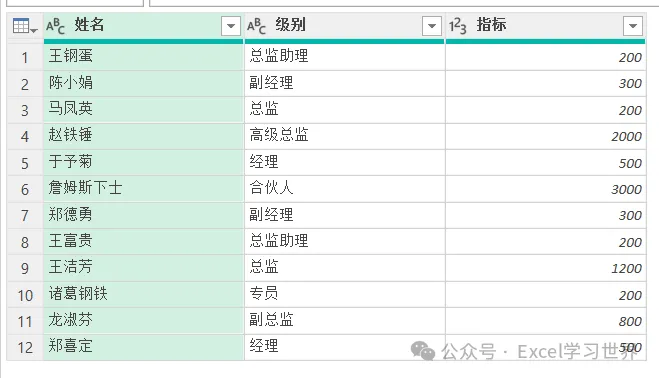Select row number 1
The height and width of the screenshot is (378, 659).
click(x=25, y=57)
